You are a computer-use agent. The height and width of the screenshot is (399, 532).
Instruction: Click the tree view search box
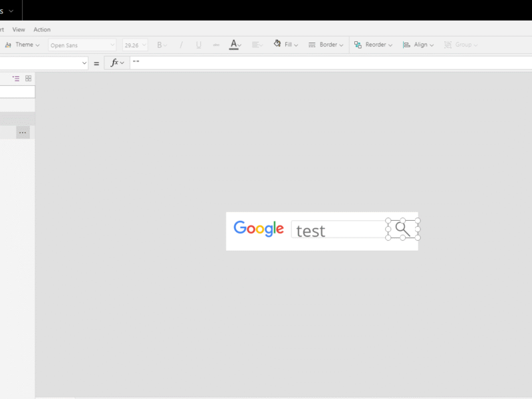click(x=17, y=92)
